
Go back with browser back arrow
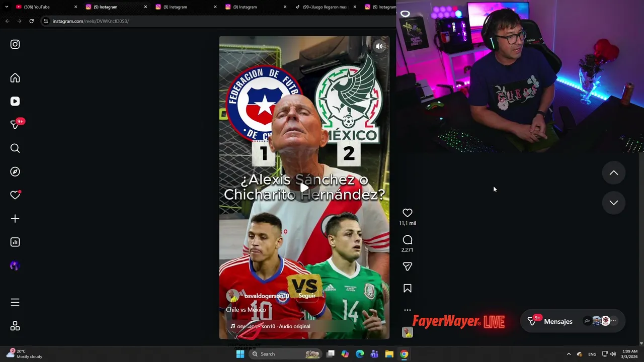coord(7,21)
